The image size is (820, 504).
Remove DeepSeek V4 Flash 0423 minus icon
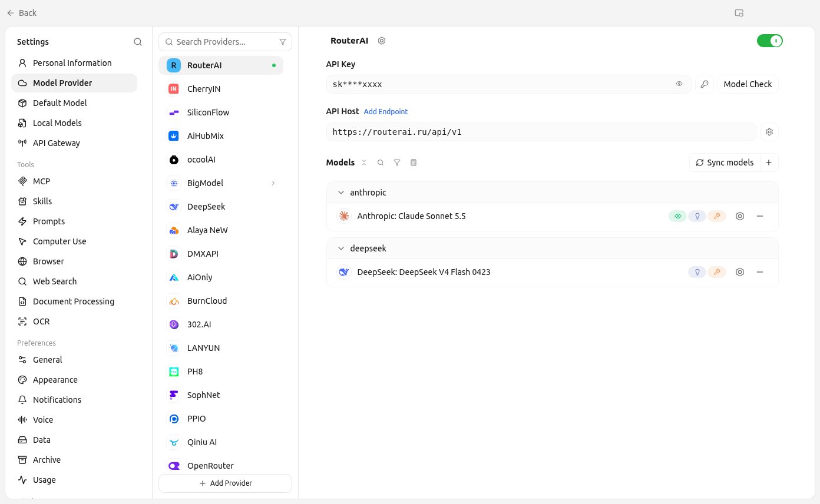point(760,272)
